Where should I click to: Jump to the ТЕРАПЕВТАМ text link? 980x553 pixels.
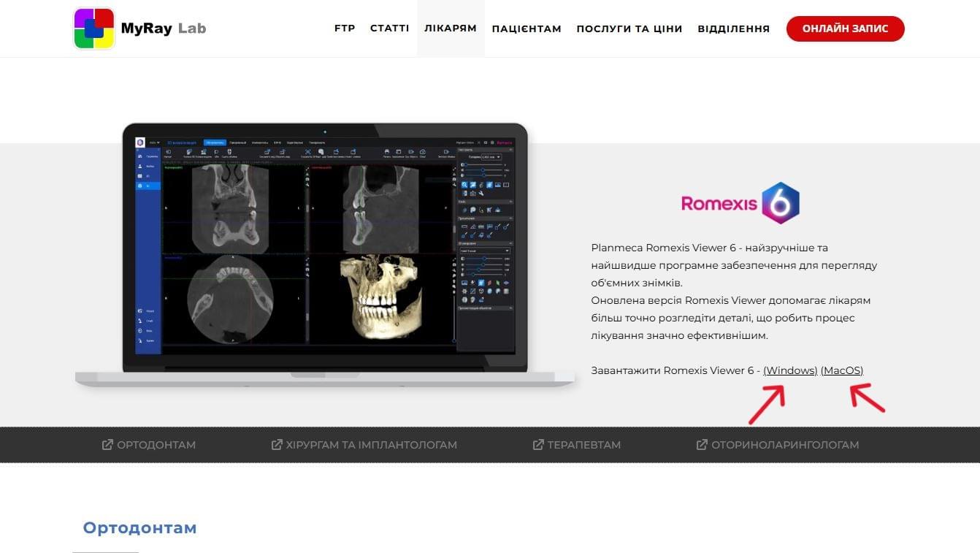(x=583, y=445)
